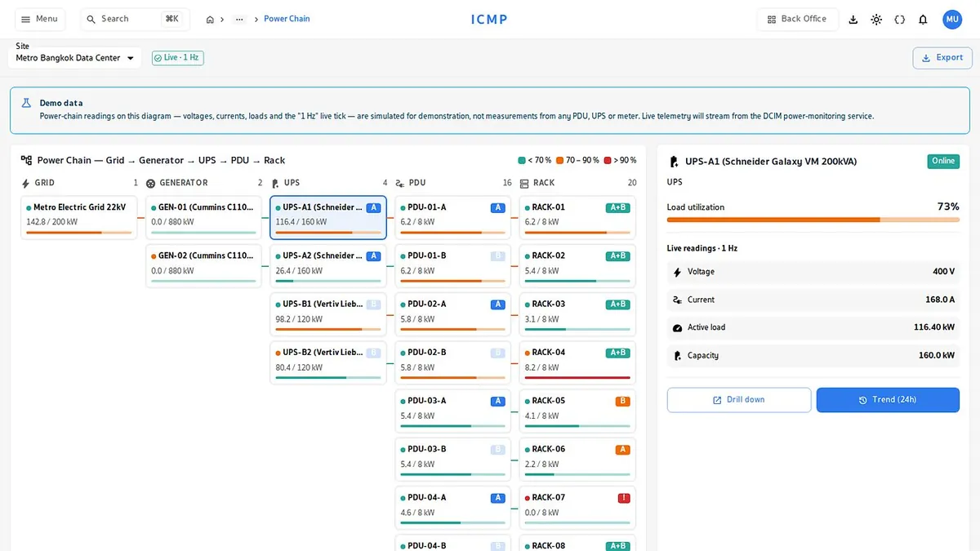Viewport: 980px width, 551px height.
Task: Click the Online status badge
Action: click(943, 162)
